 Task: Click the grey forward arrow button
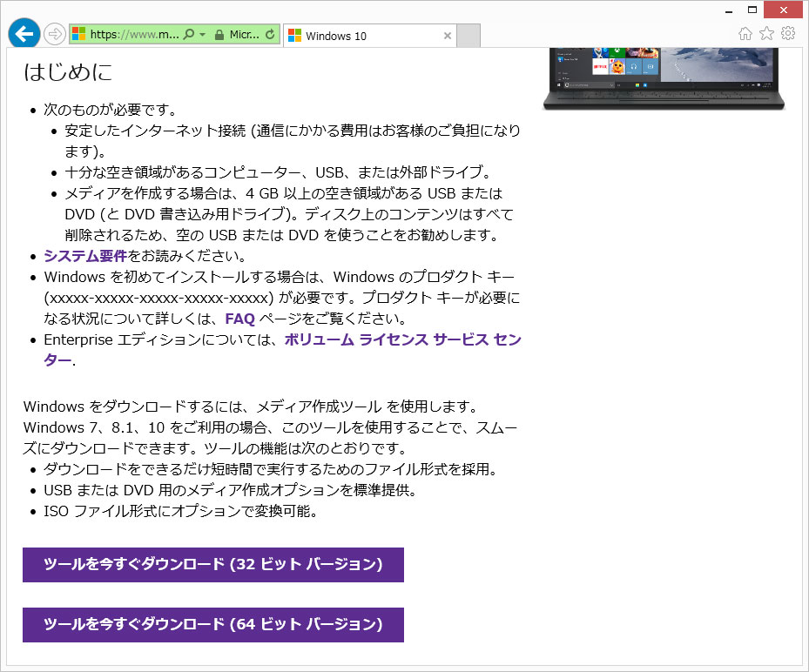[x=54, y=35]
